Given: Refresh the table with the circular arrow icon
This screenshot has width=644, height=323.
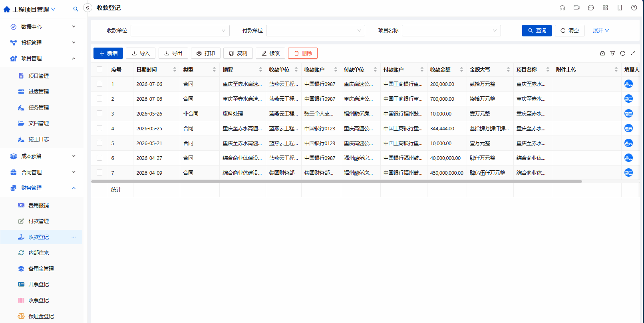Looking at the screenshot, I should (622, 53).
